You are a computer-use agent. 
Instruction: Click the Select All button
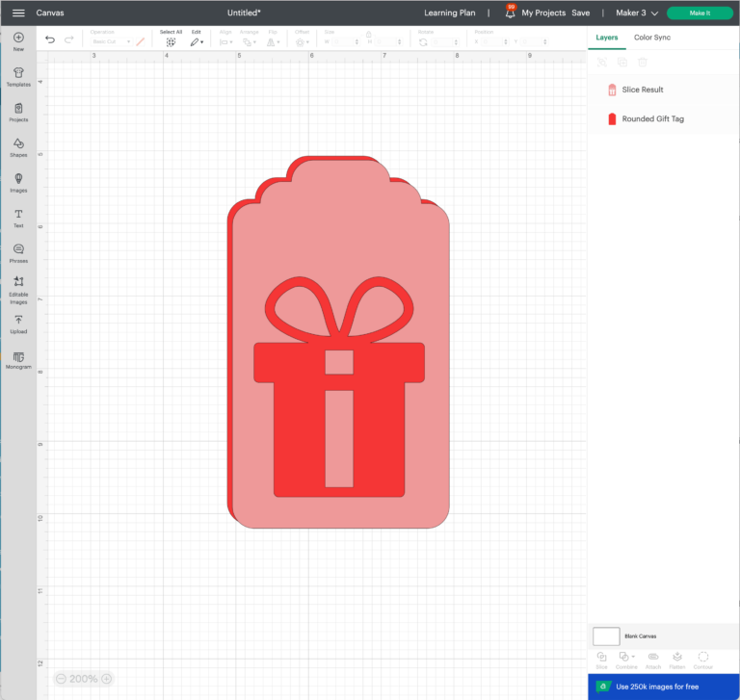pyautogui.click(x=171, y=39)
